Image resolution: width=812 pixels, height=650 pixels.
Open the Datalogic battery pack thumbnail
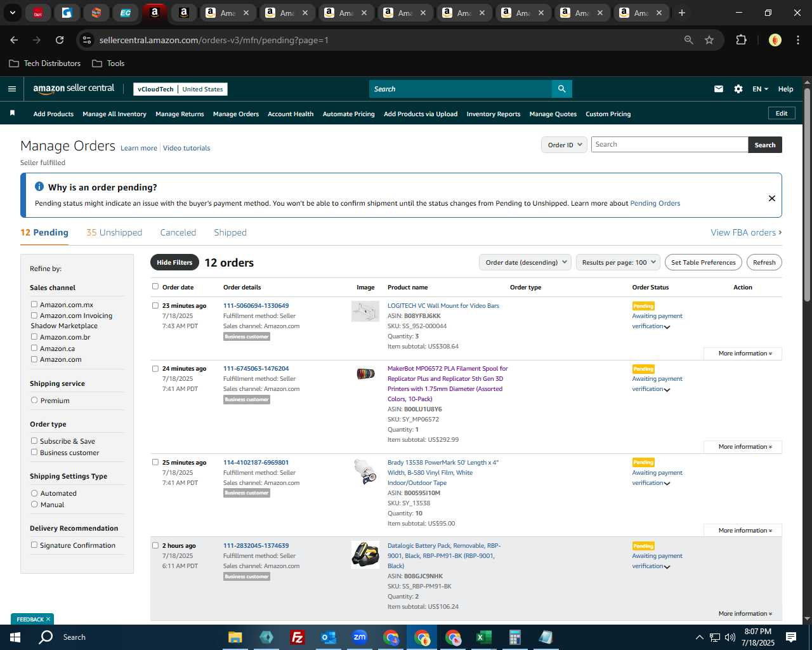[x=365, y=554]
